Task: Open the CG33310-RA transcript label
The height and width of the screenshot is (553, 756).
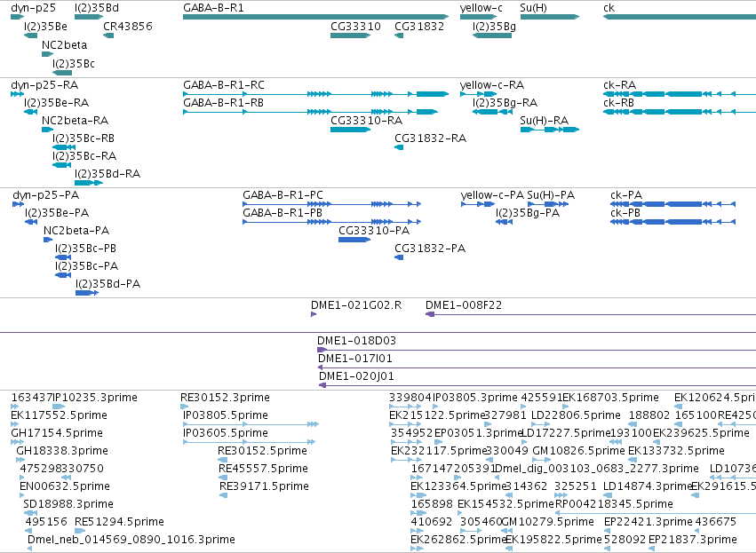Action: [x=366, y=121]
